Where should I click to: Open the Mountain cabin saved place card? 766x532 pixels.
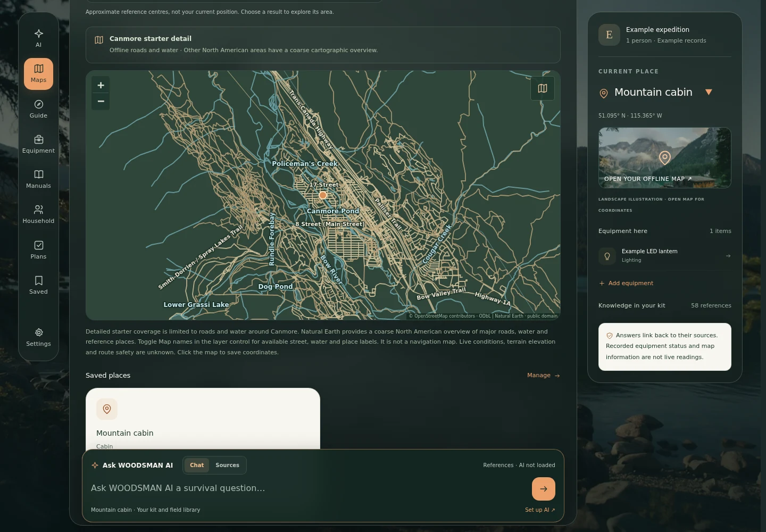click(x=203, y=419)
